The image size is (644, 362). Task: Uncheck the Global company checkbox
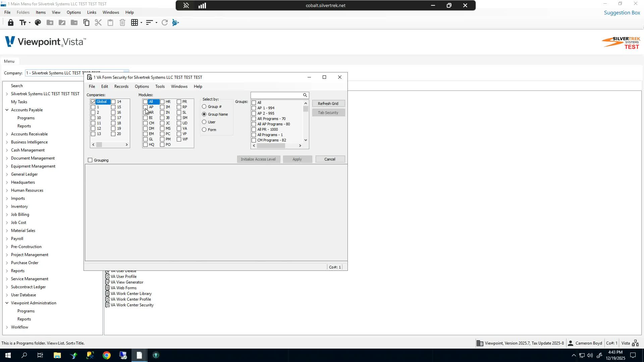click(93, 102)
